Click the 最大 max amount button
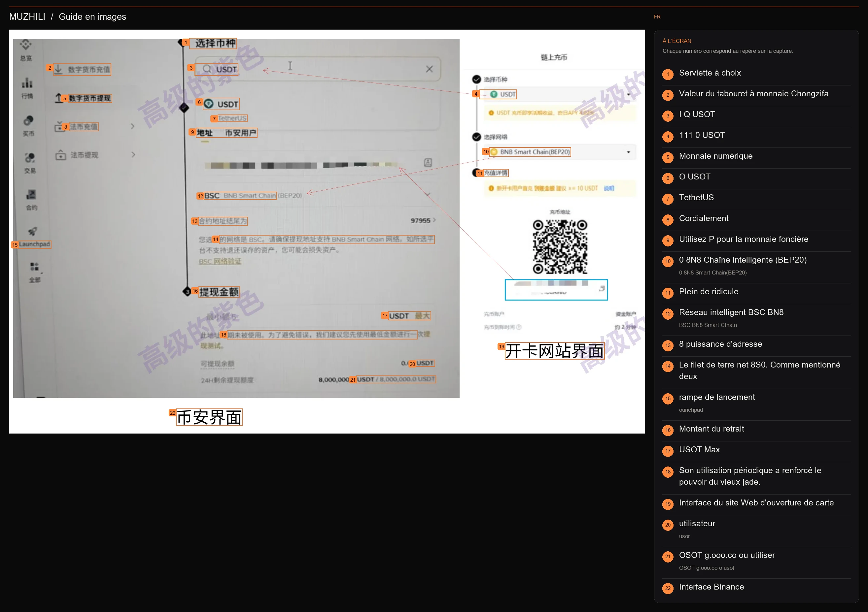The width and height of the screenshot is (868, 612). click(x=422, y=316)
